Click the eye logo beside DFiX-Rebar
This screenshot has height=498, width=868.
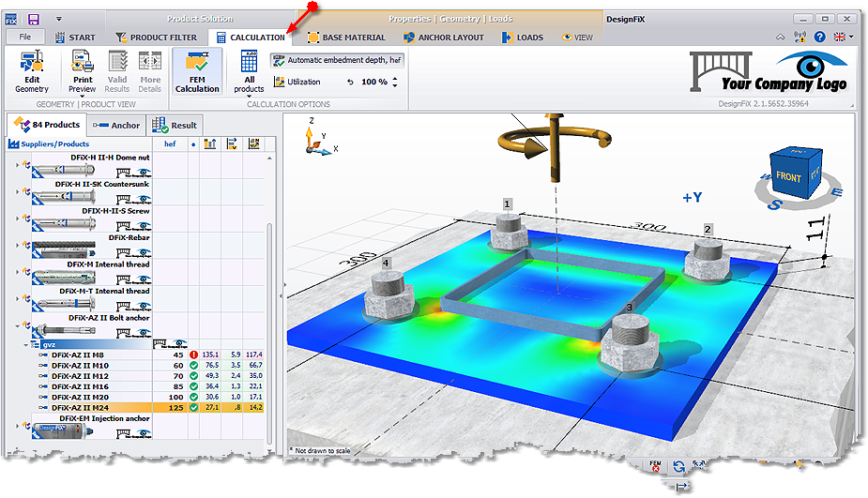click(144, 253)
